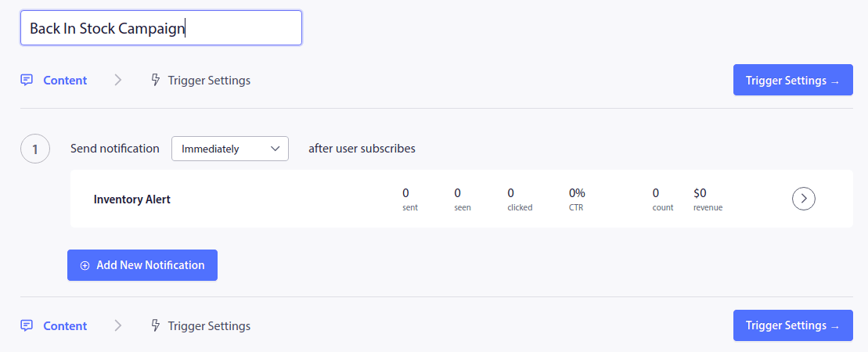
Task: Switch to the top Content tab
Action: [x=65, y=80]
